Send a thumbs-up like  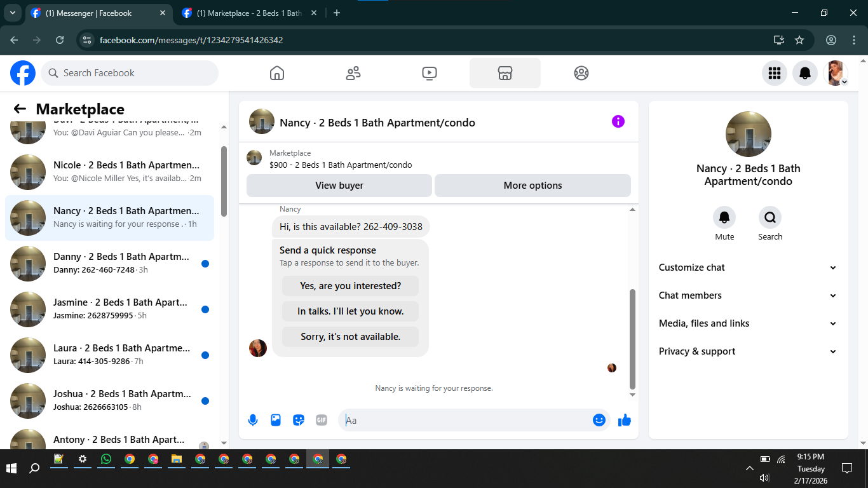[x=625, y=420]
